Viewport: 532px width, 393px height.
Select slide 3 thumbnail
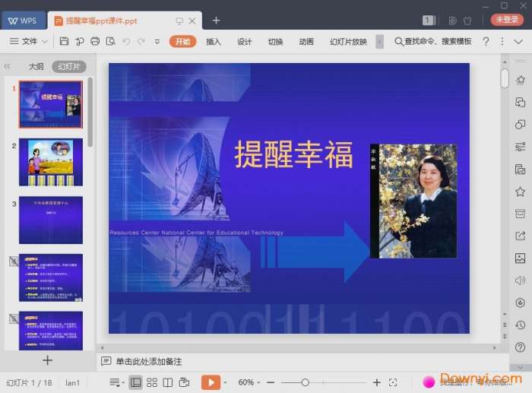point(51,220)
